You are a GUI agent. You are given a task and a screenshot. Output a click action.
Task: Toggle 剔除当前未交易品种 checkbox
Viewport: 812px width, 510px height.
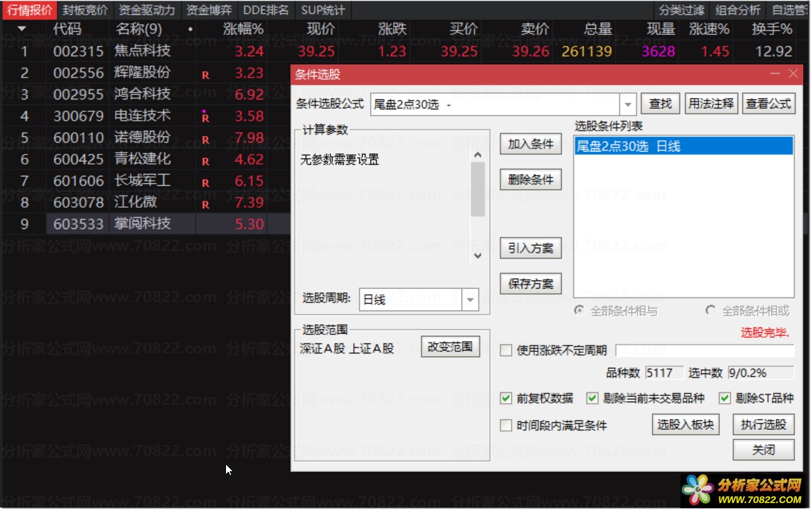point(592,398)
